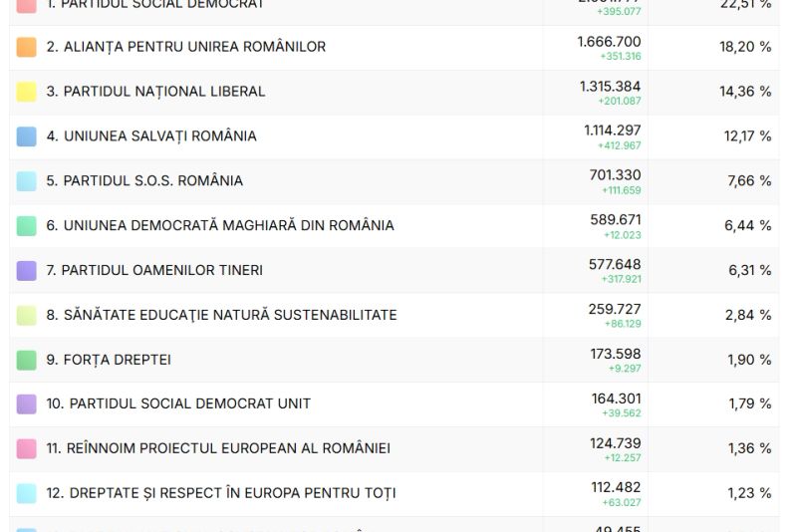The width and height of the screenshot is (797, 532).
Task: Select the 6,31 % percentage value
Action: click(x=747, y=271)
